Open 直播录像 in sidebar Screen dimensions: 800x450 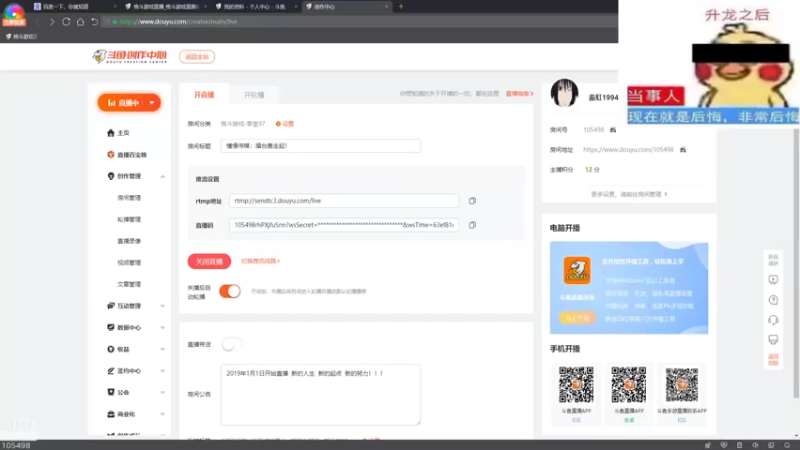tap(129, 241)
